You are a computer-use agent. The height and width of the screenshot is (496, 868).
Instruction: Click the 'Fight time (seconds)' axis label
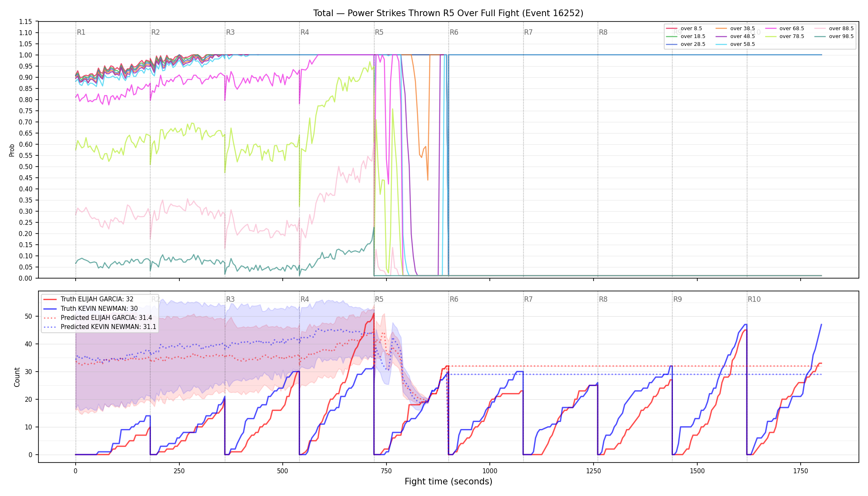point(448,482)
